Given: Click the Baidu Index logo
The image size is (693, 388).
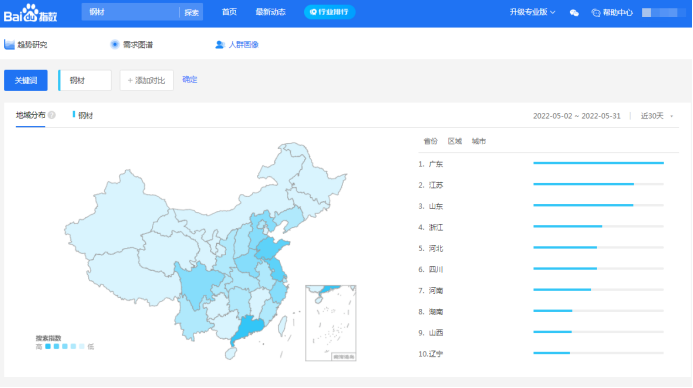Looking at the screenshot, I should tap(30, 13).
